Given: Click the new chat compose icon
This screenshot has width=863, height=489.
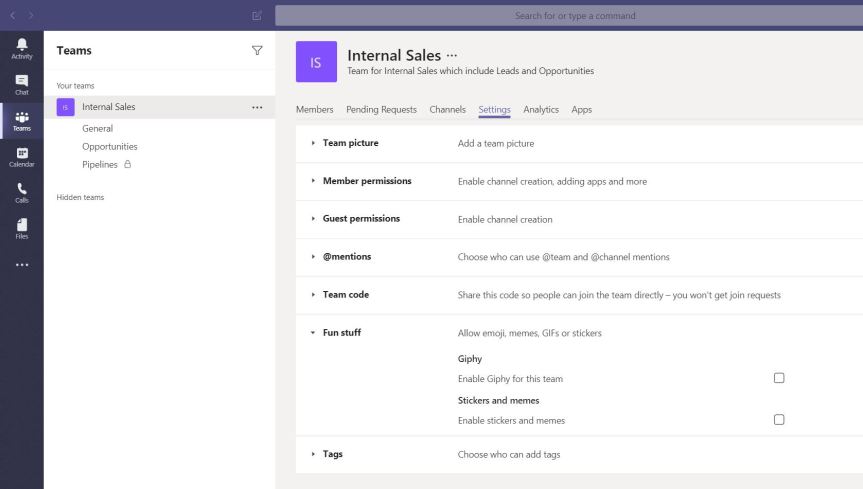Looking at the screenshot, I should (x=257, y=15).
